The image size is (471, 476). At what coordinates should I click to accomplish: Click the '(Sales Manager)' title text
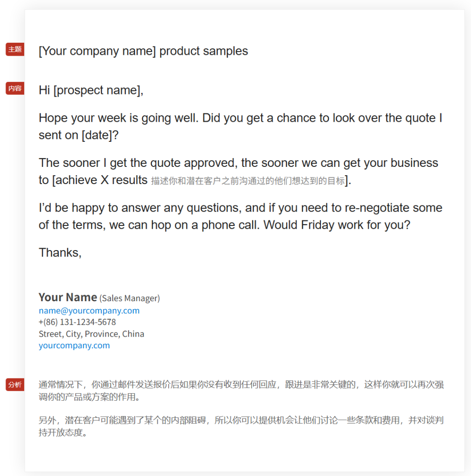point(130,298)
